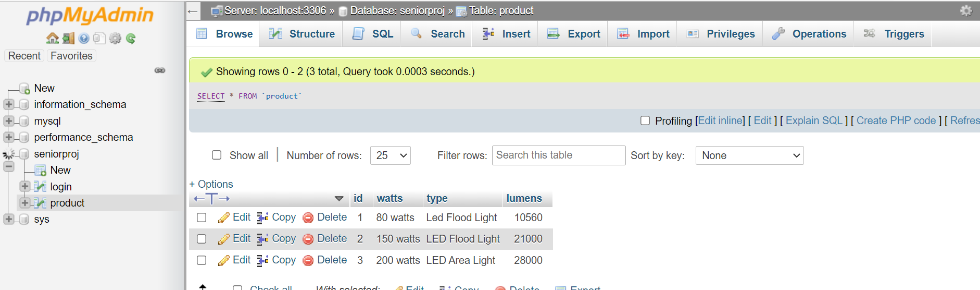Focus the Filter rows search field
The width and height of the screenshot is (980, 290).
[559, 155]
